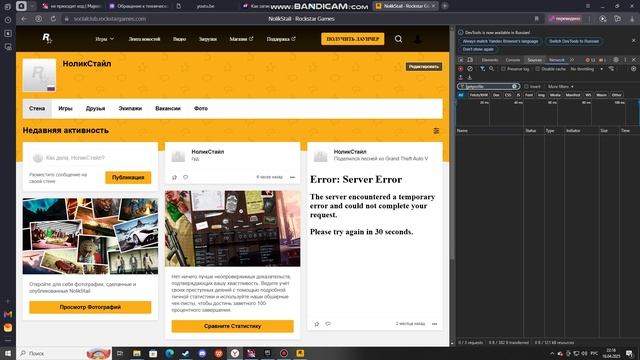Screen dimensions: 640x360
Task: Click the Rockstar Games logo in header
Action: coord(47,38)
